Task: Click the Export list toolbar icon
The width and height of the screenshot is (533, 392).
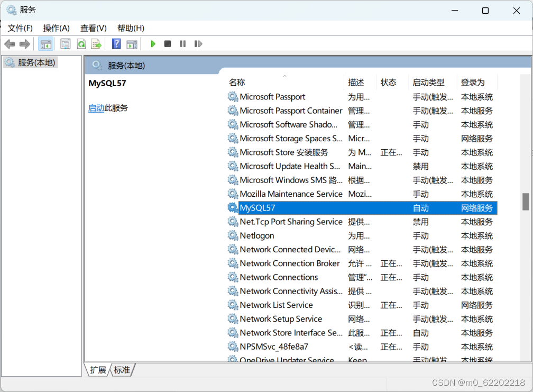Action: coord(96,44)
